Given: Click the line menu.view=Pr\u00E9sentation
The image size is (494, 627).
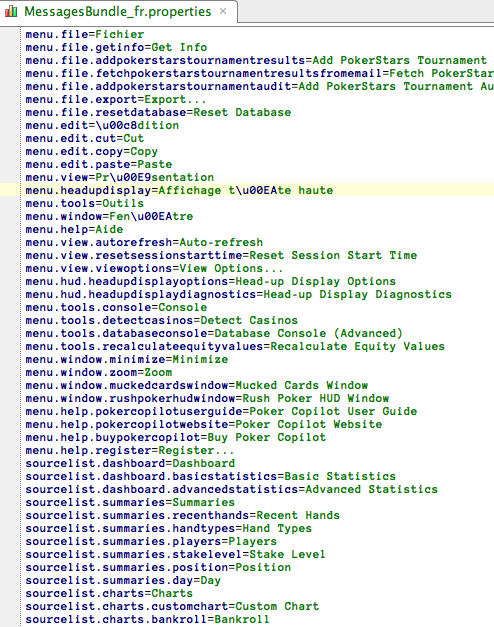Looking at the screenshot, I should (x=120, y=177).
